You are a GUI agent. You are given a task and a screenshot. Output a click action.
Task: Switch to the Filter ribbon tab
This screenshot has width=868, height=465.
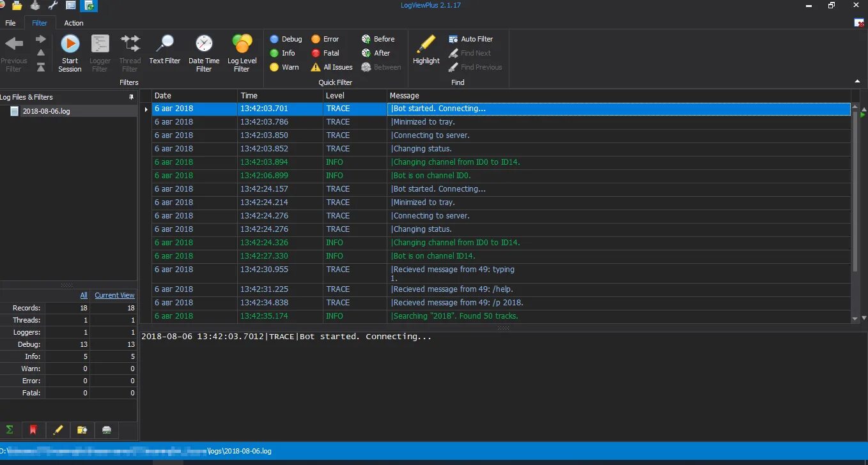coord(40,23)
